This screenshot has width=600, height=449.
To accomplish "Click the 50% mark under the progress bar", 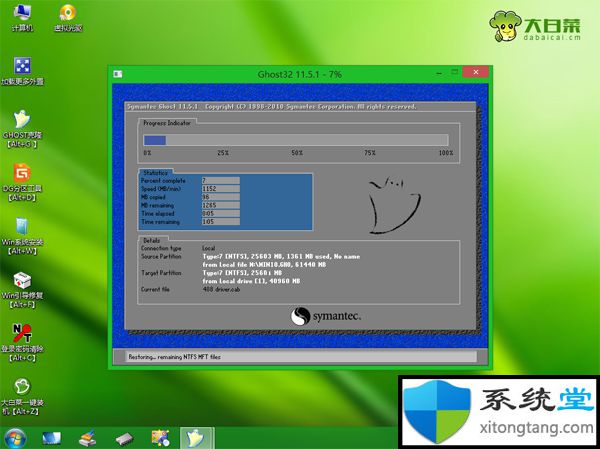I will tap(297, 153).
